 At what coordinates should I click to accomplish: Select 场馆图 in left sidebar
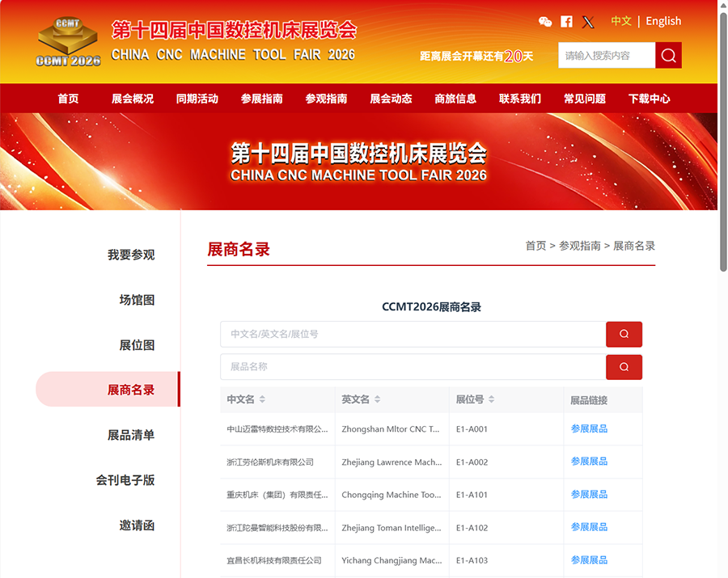pos(137,300)
